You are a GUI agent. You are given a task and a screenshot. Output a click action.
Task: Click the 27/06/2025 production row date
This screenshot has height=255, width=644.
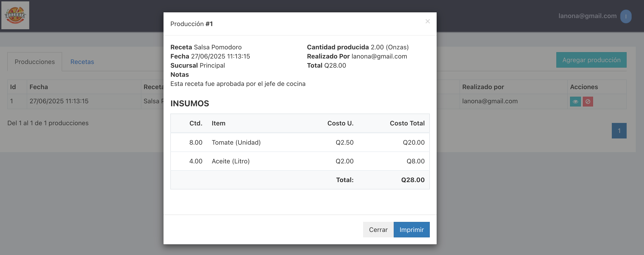pos(59,101)
